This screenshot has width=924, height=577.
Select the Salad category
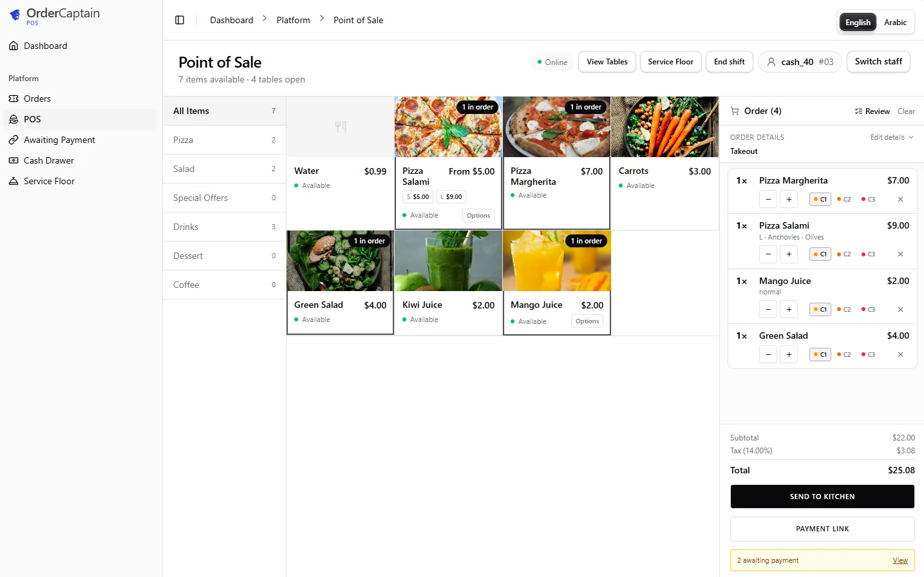(224, 169)
